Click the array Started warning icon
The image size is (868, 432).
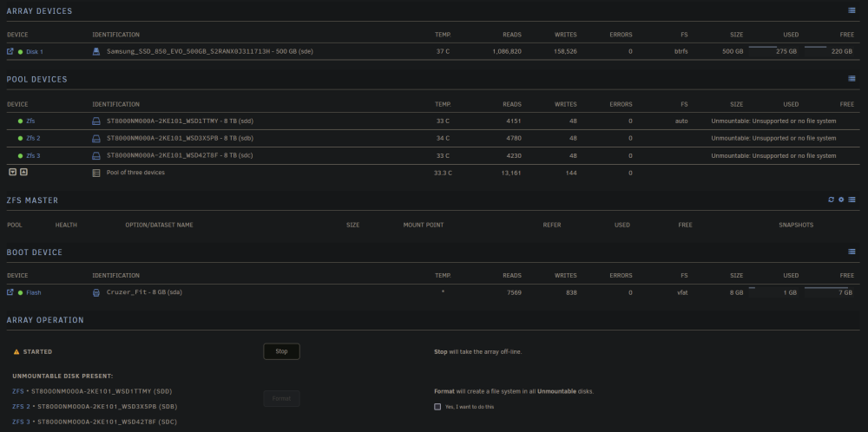[x=16, y=352]
